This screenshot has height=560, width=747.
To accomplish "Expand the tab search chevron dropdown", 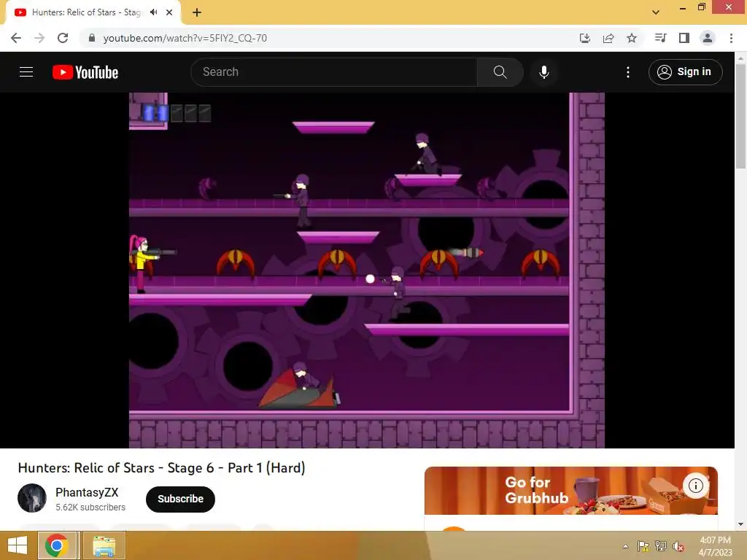I will pos(656,12).
